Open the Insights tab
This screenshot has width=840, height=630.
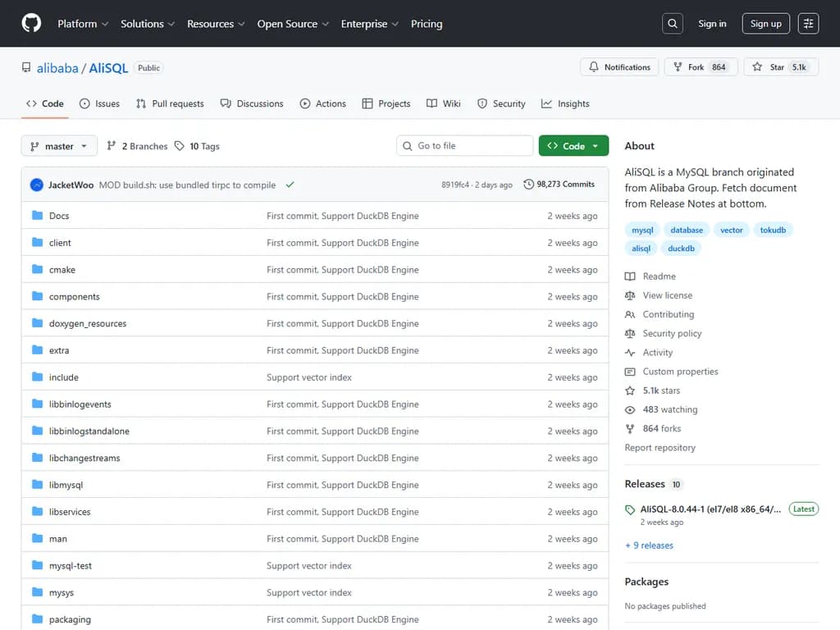click(565, 103)
